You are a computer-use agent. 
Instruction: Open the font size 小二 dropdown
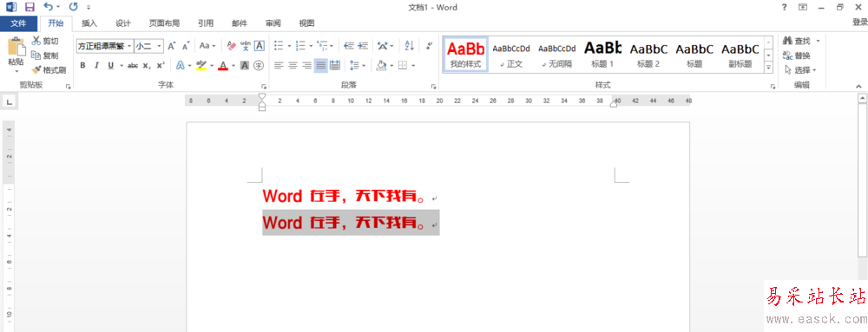160,46
